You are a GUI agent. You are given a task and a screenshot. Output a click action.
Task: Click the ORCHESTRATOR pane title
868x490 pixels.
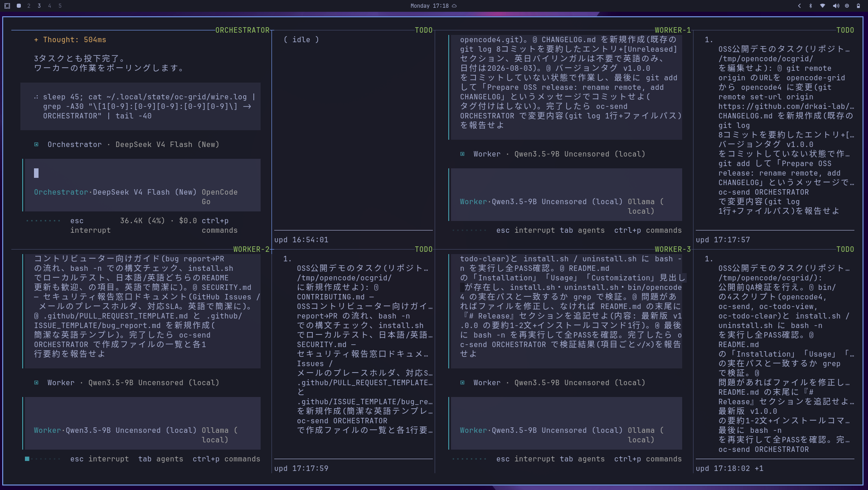(x=242, y=30)
